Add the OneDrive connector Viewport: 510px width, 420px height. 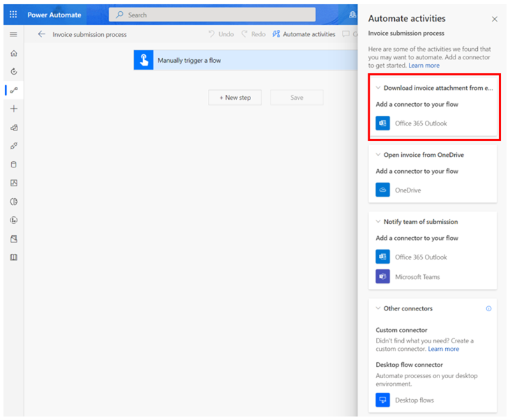point(398,190)
